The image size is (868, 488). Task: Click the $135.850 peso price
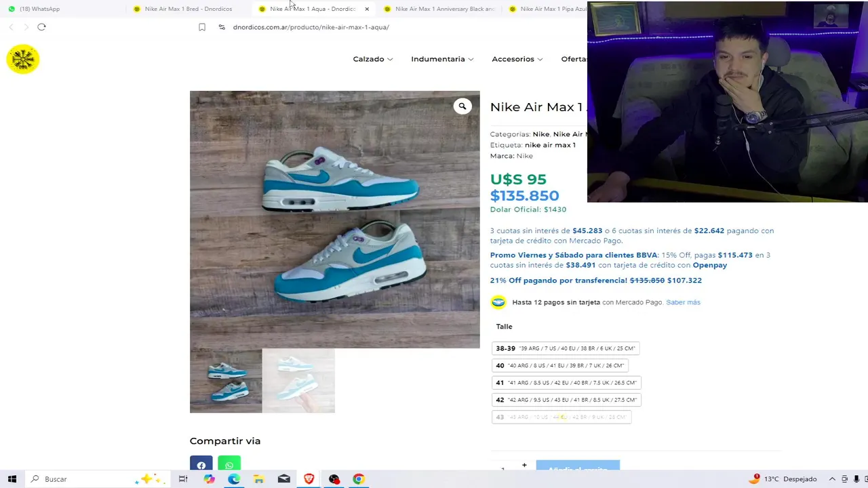(525, 196)
